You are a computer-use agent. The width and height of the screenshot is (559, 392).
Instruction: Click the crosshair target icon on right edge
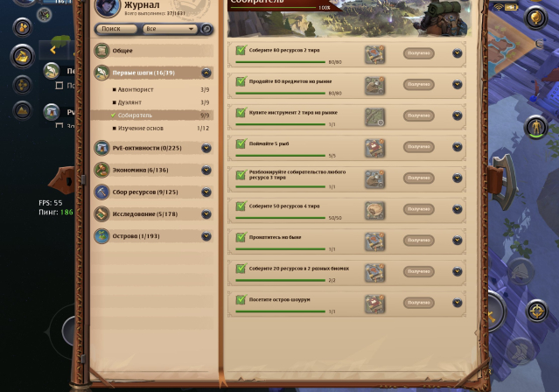(x=537, y=311)
